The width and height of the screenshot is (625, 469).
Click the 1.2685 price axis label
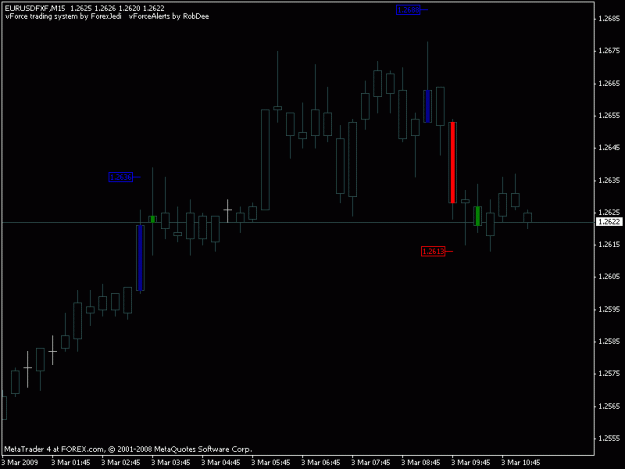[x=609, y=19]
